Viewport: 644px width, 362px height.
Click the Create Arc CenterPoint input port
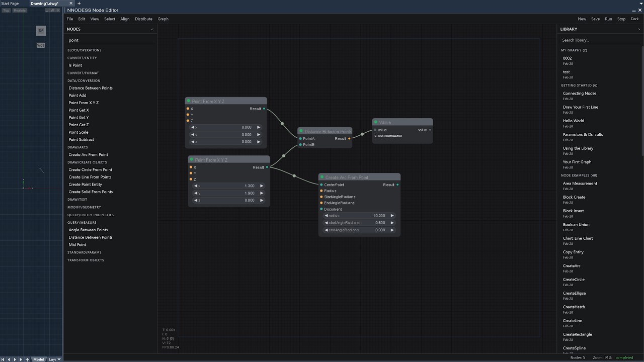click(321, 185)
